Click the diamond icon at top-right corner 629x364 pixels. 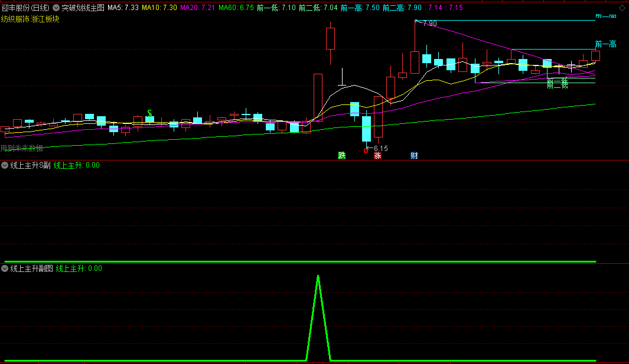click(x=622, y=8)
